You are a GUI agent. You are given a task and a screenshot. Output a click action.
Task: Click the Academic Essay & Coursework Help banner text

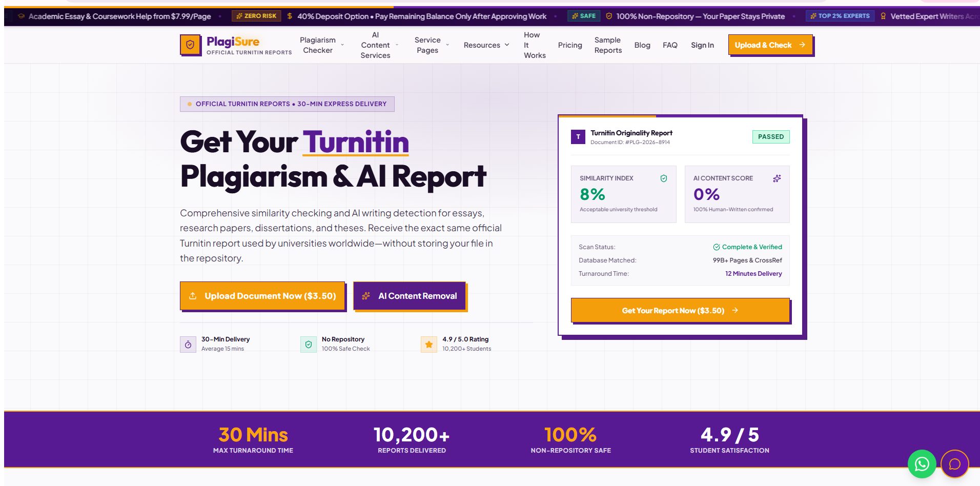pyautogui.click(x=119, y=16)
